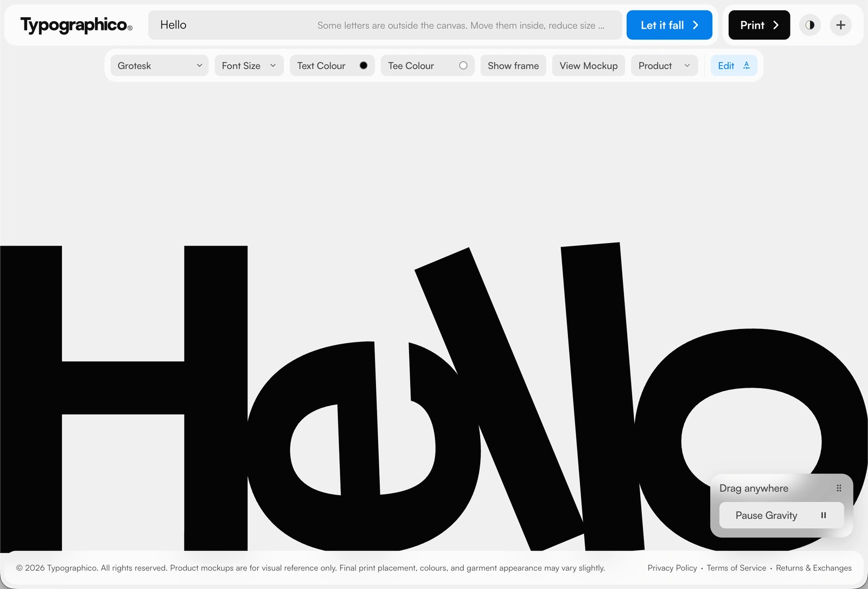Viewport: 868px width, 589px height.
Task: Toggle the dark mode contrast icon
Action: coord(810,25)
